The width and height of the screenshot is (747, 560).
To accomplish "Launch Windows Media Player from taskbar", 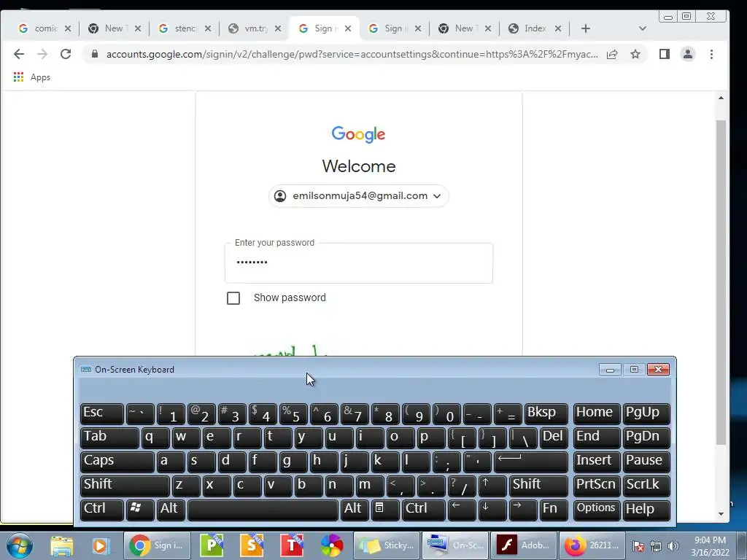I will [101, 545].
